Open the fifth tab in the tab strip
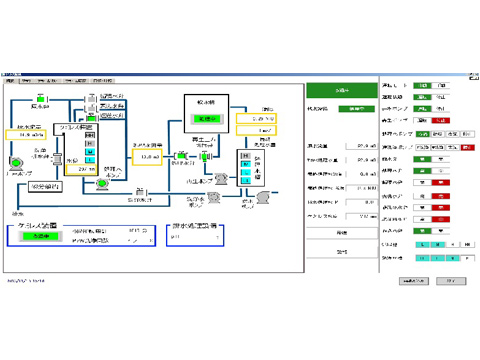Screen dimensions: 480x360 pyautogui.click(x=103, y=81)
